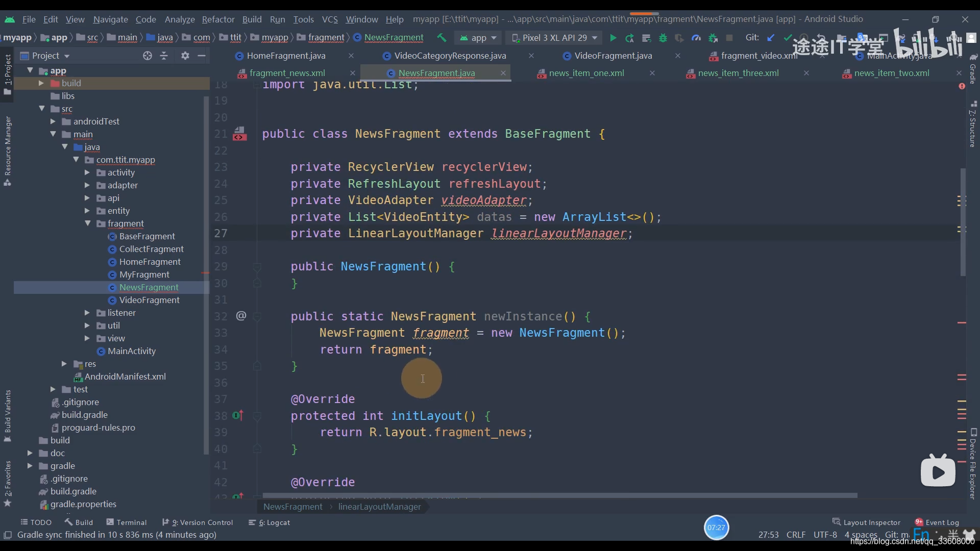The width and height of the screenshot is (980, 551).
Task: Run the app with green play button
Action: tap(613, 38)
